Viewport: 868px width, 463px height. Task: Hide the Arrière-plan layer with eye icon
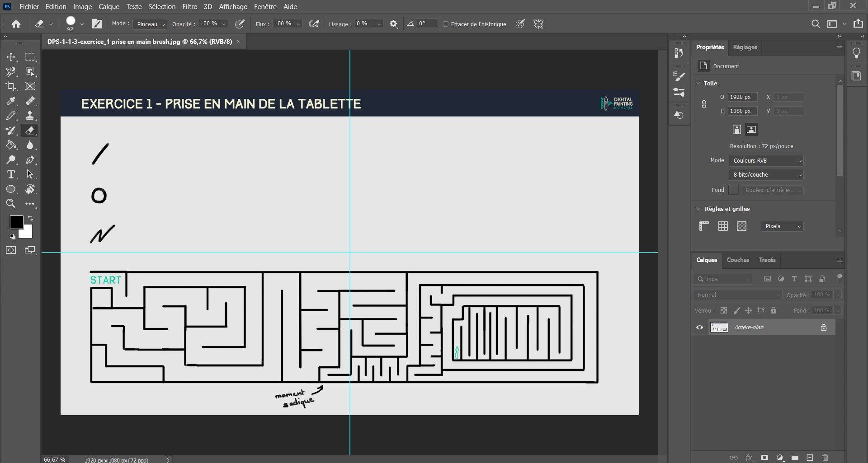coord(699,327)
